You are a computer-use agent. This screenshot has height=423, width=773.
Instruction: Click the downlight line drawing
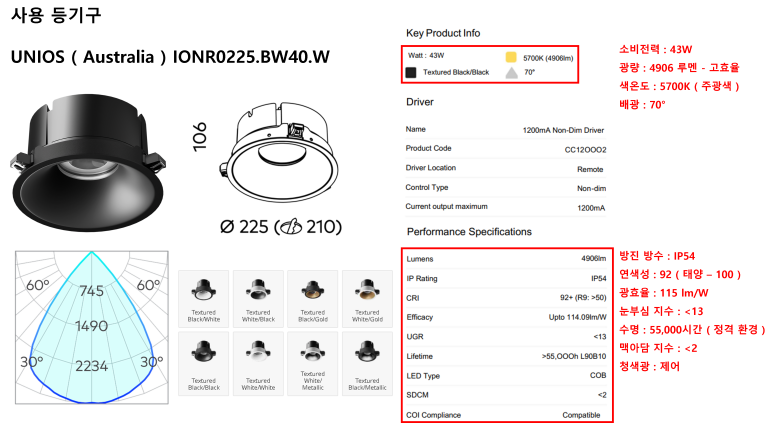(279, 152)
